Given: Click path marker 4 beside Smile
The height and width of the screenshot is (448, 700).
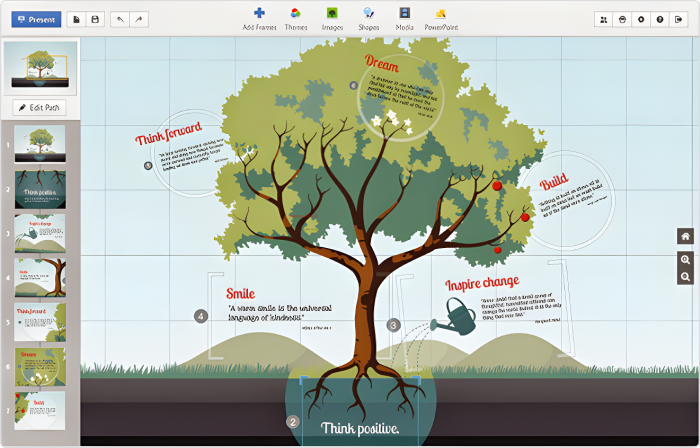Looking at the screenshot, I should (201, 316).
